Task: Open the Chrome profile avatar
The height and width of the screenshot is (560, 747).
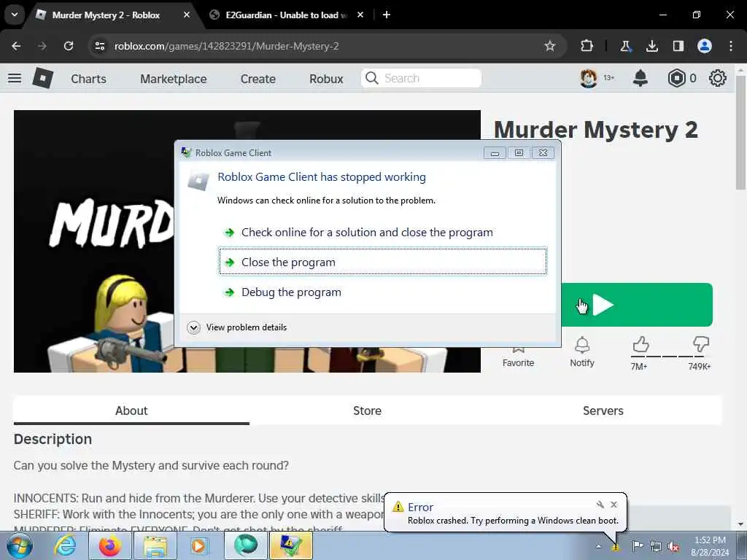Action: (705, 46)
